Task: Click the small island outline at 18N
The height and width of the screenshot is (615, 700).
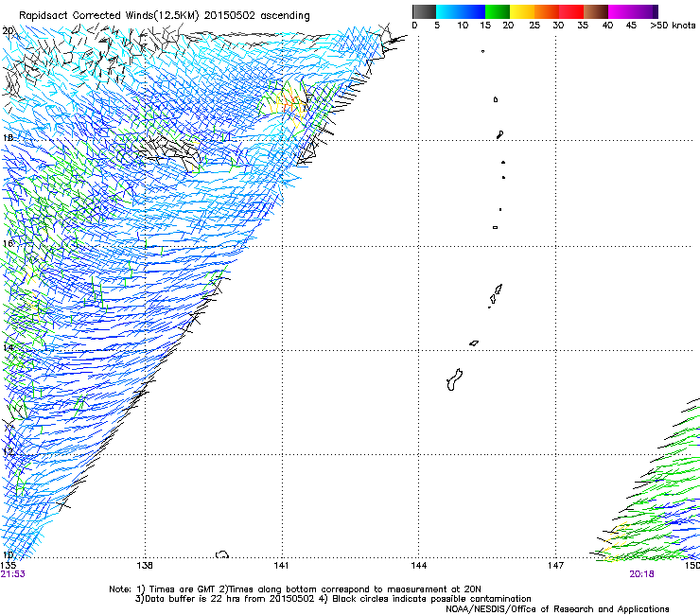Action: pos(500,134)
